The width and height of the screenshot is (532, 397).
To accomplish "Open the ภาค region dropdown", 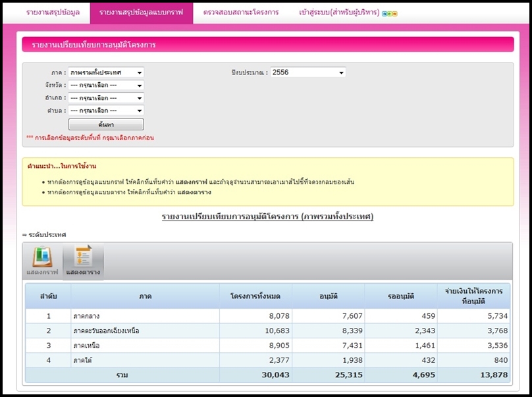I will click(x=106, y=72).
